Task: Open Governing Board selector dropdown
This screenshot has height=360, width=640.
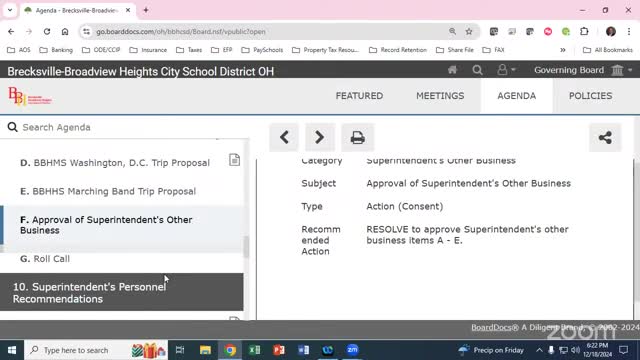Action: (583, 70)
